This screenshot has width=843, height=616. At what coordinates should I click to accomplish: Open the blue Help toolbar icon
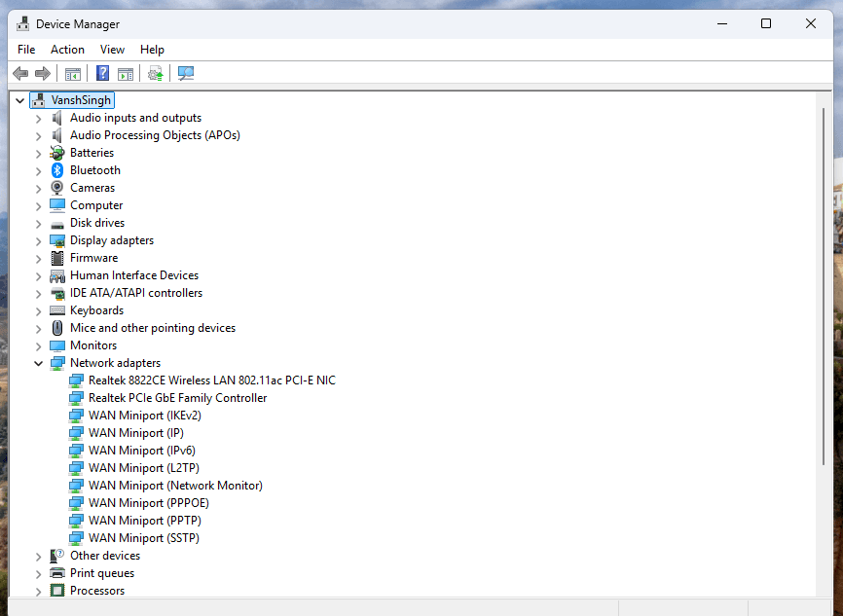(x=102, y=73)
